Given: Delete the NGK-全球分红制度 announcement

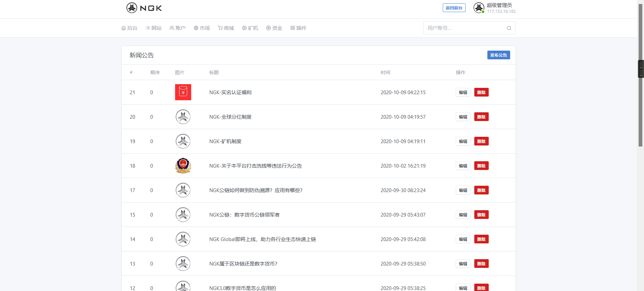Looking at the screenshot, I should (481, 117).
